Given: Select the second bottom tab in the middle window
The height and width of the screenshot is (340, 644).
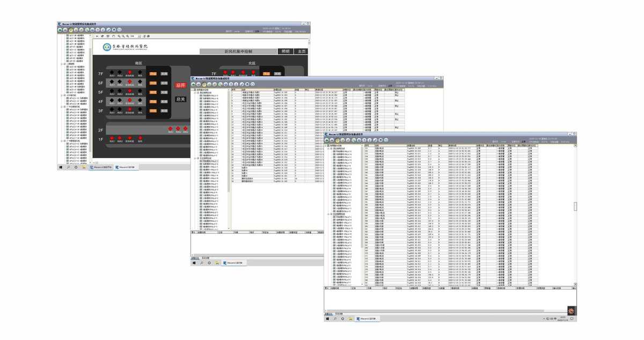Looking at the screenshot, I should coord(206,258).
